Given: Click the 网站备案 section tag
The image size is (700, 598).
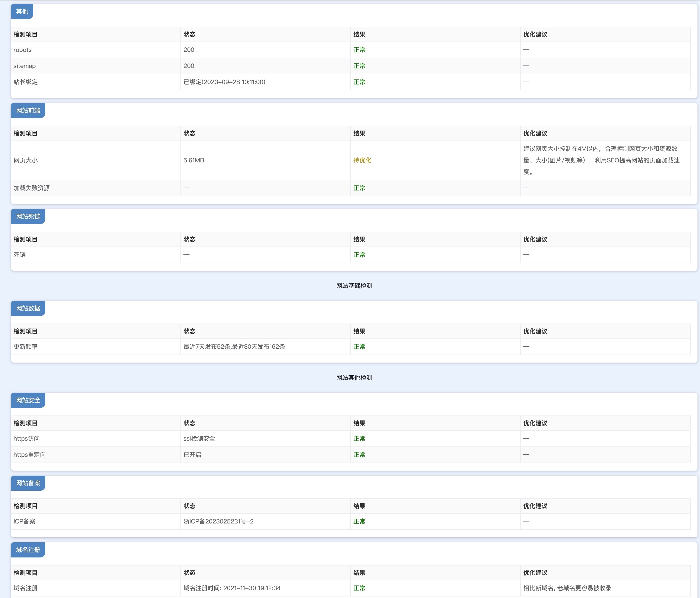Looking at the screenshot, I should point(28,483).
